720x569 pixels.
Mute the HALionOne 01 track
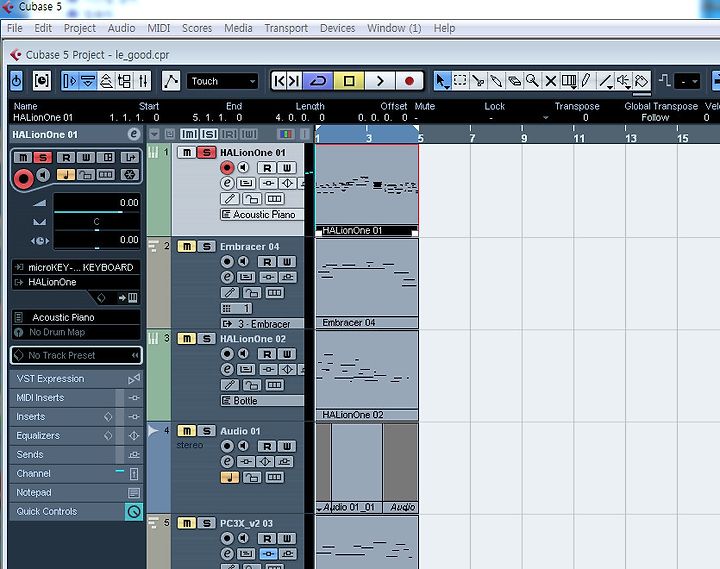pos(187,152)
